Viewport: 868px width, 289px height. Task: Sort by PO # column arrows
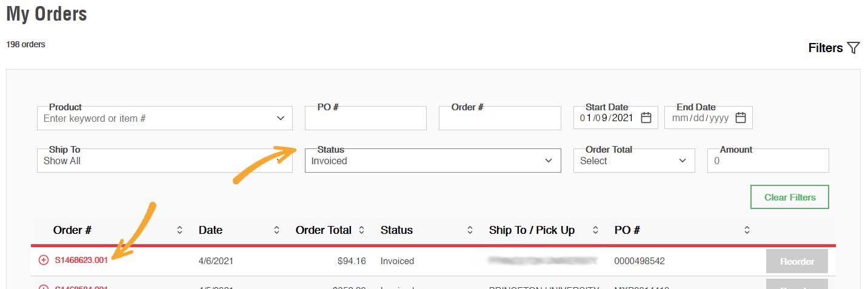click(x=747, y=230)
